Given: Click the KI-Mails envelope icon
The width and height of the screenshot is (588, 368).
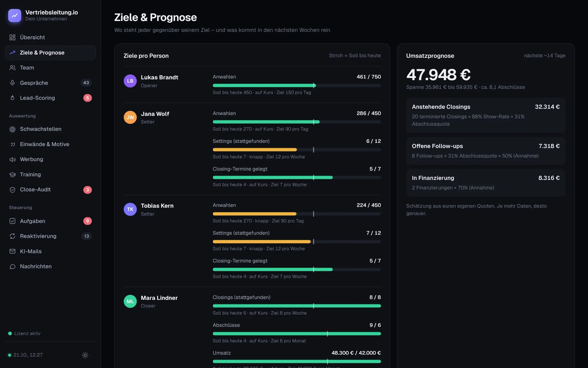Looking at the screenshot, I should [13, 251].
